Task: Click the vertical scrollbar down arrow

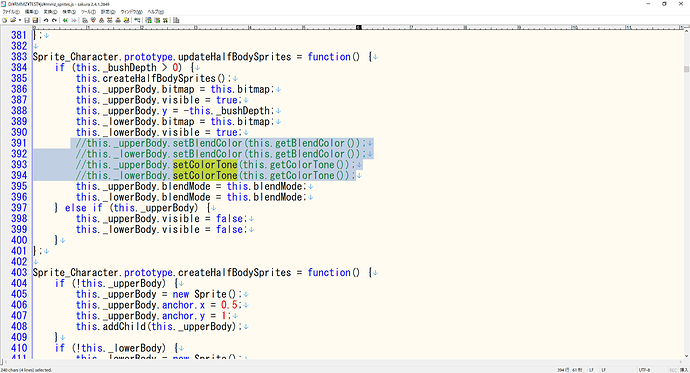Action: pos(686,356)
